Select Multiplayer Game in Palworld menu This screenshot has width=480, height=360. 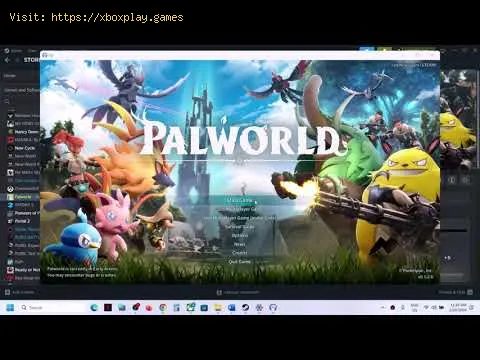click(x=241, y=209)
